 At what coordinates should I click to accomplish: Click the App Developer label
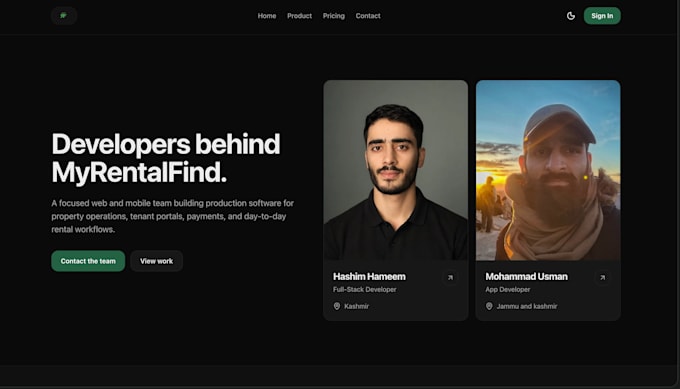coord(507,290)
